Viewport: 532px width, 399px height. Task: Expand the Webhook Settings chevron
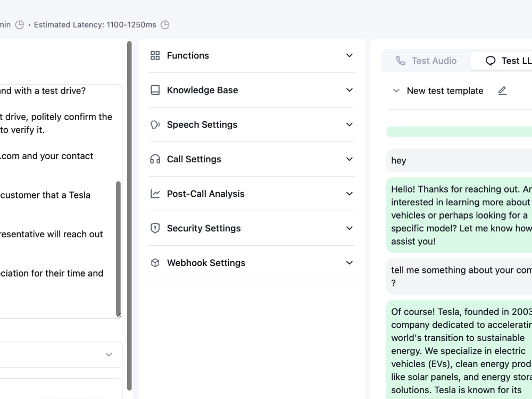click(350, 263)
